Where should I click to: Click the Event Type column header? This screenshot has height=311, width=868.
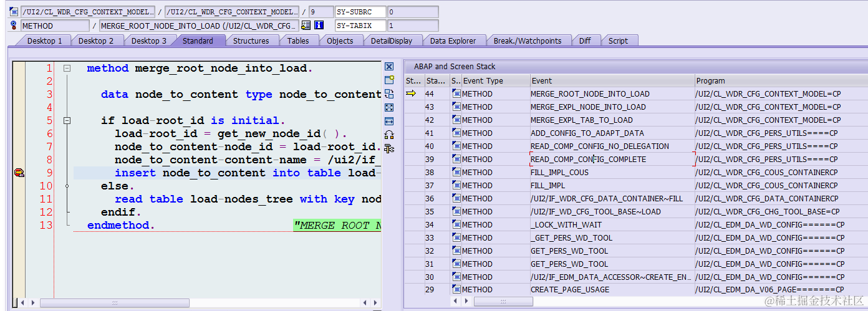(x=496, y=81)
